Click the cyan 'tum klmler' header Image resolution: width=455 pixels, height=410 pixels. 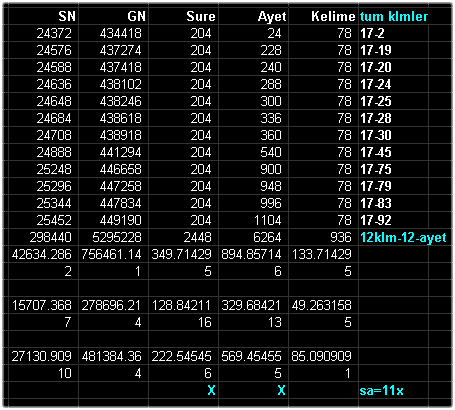(x=394, y=16)
